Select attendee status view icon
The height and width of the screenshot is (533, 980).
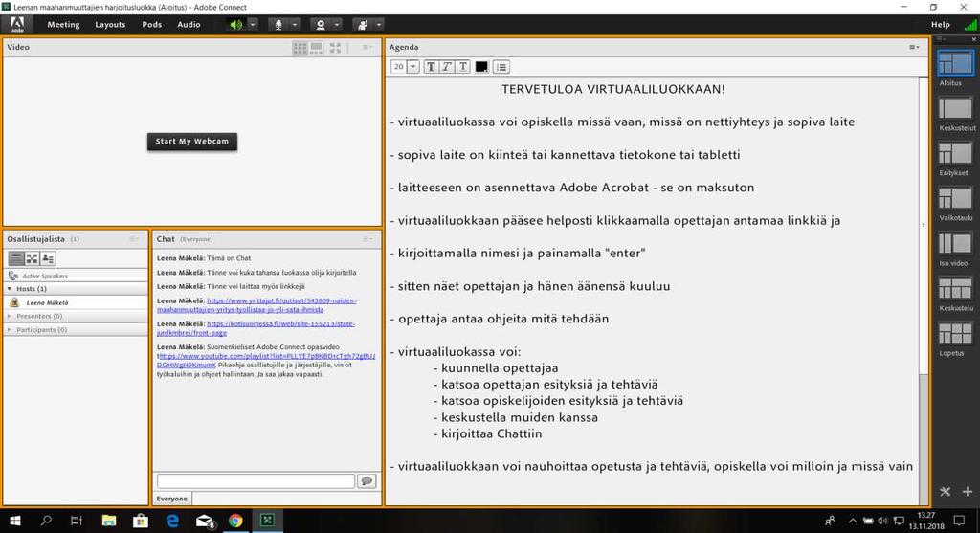[x=48, y=258]
